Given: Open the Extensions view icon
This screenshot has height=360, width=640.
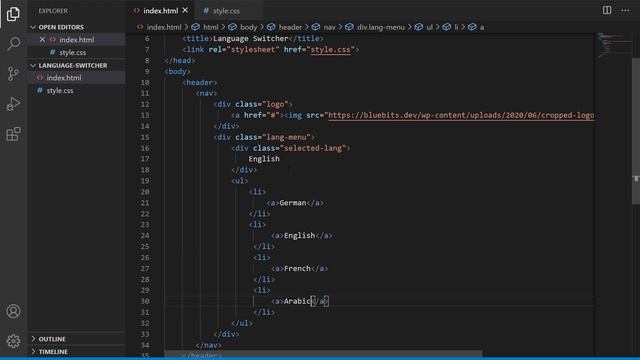Looking at the screenshot, I should tap(13, 134).
